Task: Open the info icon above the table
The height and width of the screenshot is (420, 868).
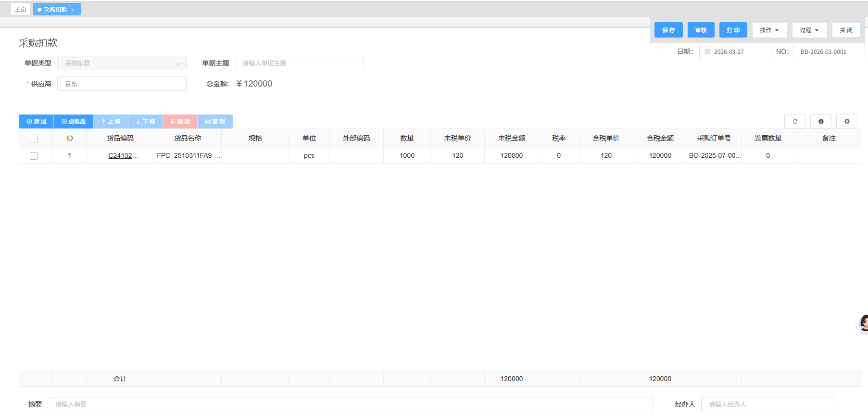Action: (x=821, y=122)
